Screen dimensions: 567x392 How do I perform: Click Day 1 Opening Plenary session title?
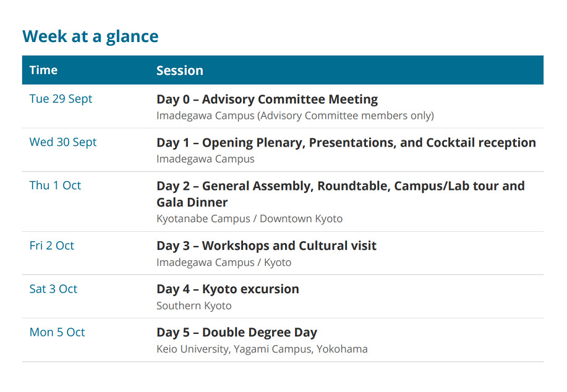[x=346, y=143]
